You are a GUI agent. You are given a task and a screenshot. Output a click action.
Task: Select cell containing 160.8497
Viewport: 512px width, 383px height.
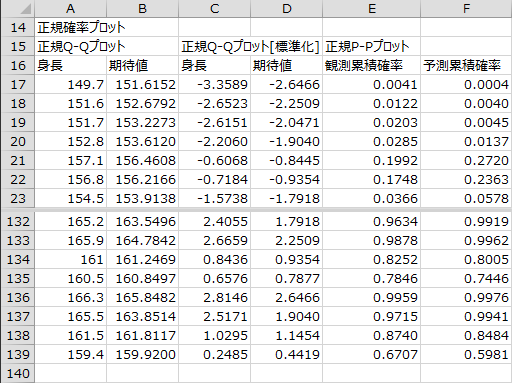[142, 278]
